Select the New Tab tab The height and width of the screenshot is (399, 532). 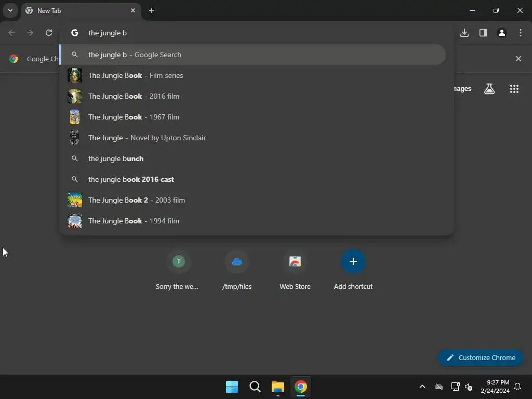click(x=82, y=10)
